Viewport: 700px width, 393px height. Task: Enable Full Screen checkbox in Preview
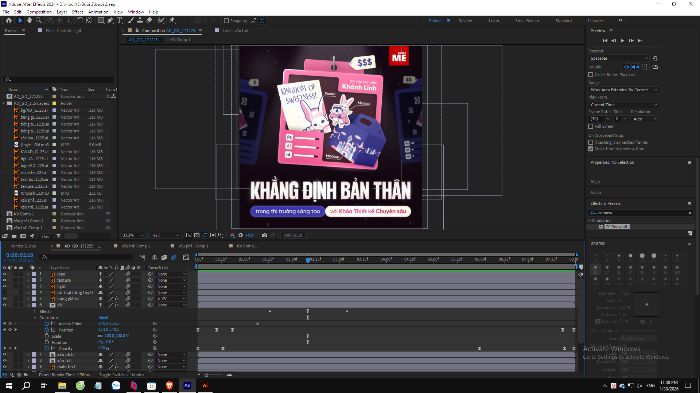click(x=591, y=126)
